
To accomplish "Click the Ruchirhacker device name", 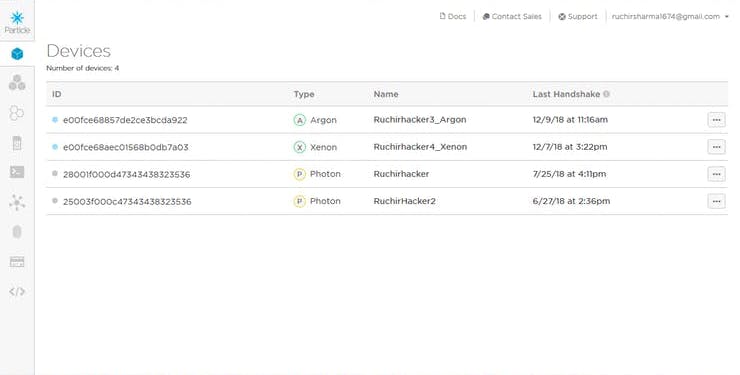I will tap(402, 174).
